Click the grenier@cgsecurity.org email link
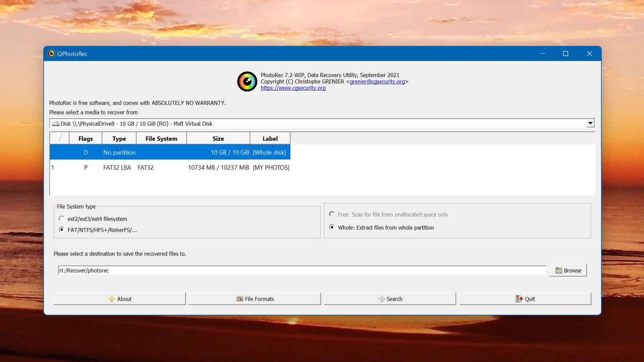 (377, 82)
